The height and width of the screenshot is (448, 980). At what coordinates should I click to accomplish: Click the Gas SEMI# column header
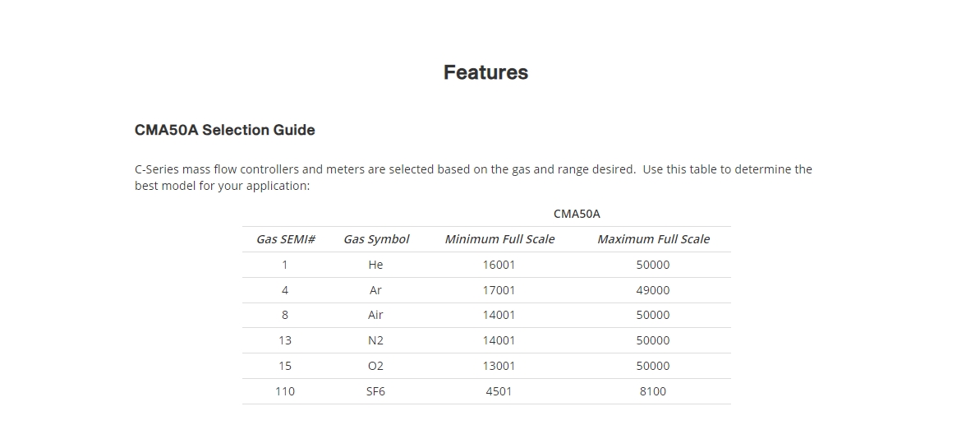286,239
